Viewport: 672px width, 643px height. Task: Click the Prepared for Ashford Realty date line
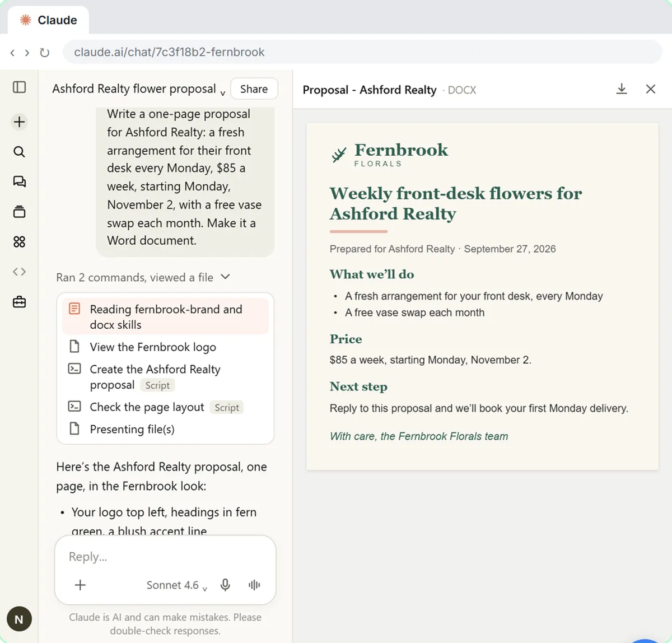click(x=442, y=249)
